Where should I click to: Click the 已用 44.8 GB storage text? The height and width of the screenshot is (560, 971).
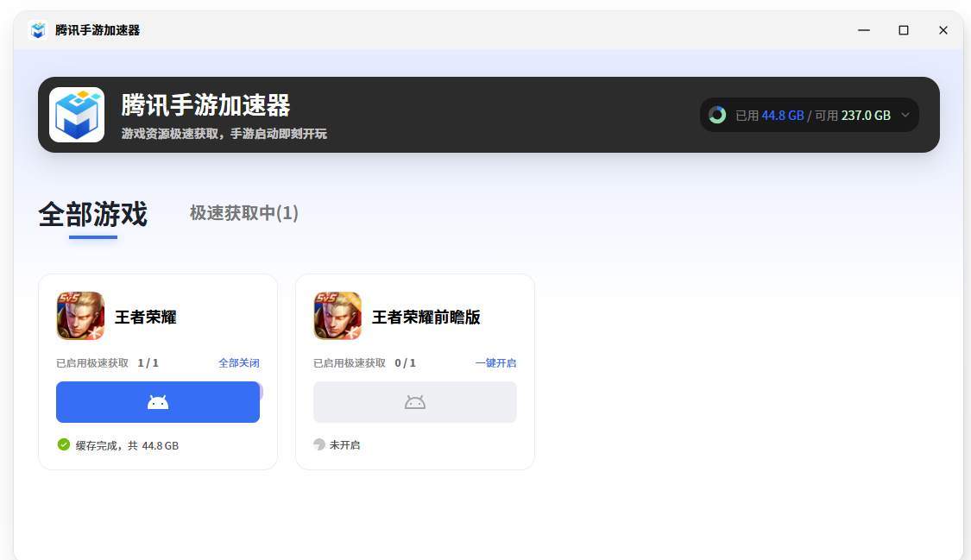(770, 116)
